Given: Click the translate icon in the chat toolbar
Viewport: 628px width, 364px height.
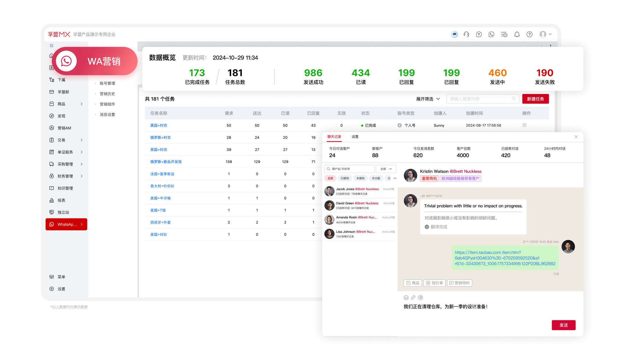Looking at the screenshot, I should click(420, 297).
